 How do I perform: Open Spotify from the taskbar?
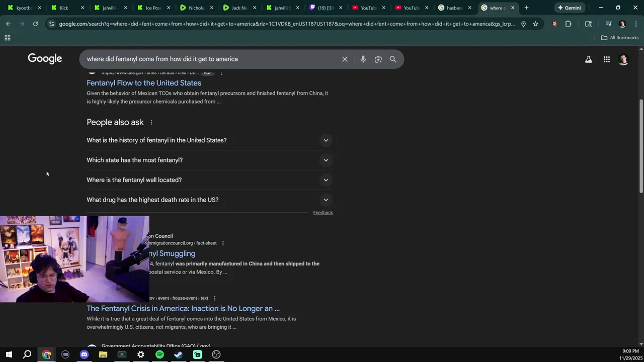click(159, 354)
